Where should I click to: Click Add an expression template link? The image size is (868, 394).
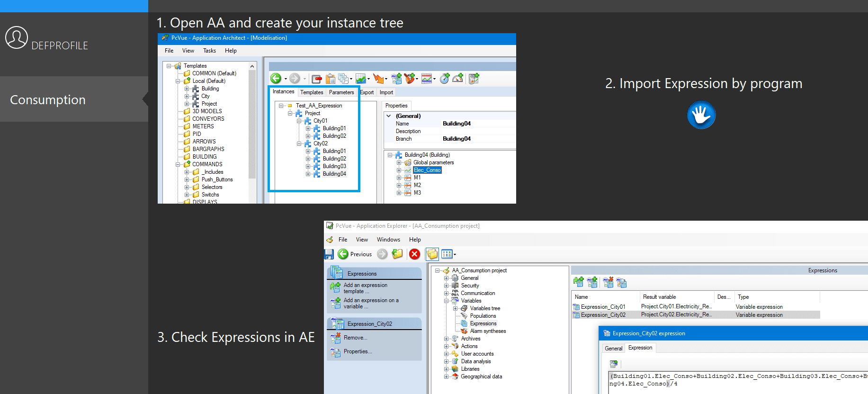click(x=365, y=288)
